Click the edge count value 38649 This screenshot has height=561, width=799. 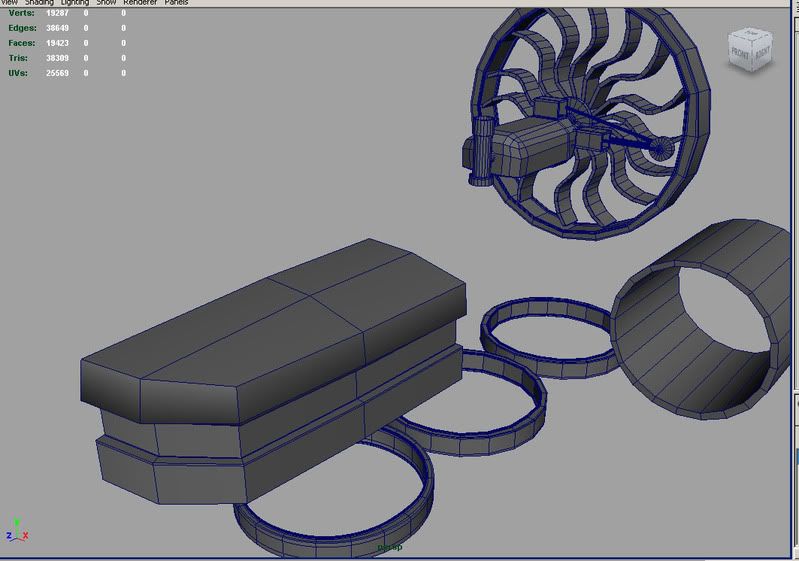point(57,28)
